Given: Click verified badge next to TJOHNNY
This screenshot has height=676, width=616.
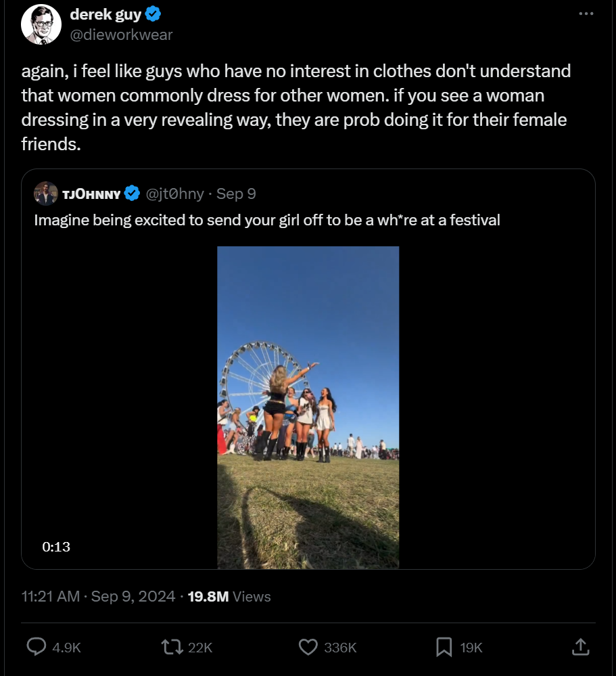Looking at the screenshot, I should [x=133, y=194].
